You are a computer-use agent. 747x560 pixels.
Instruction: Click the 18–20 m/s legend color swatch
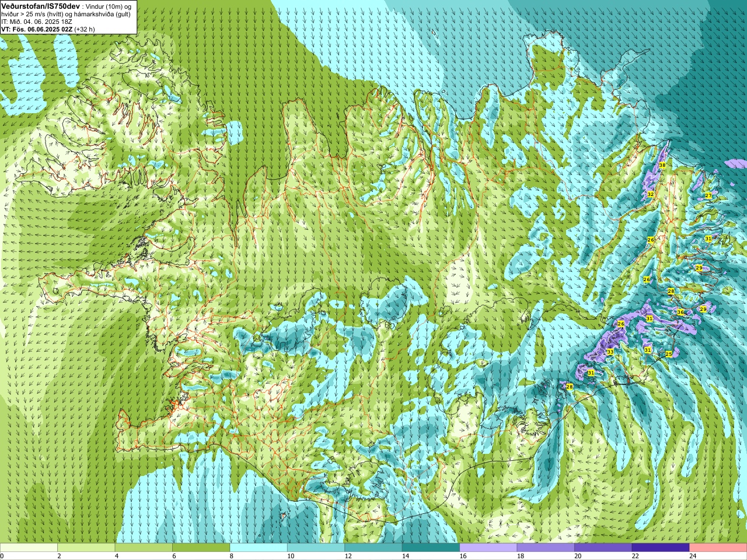[x=546, y=548]
